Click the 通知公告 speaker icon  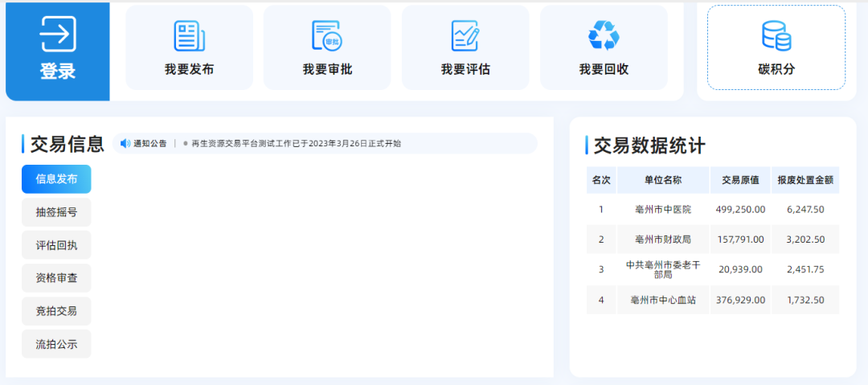125,144
